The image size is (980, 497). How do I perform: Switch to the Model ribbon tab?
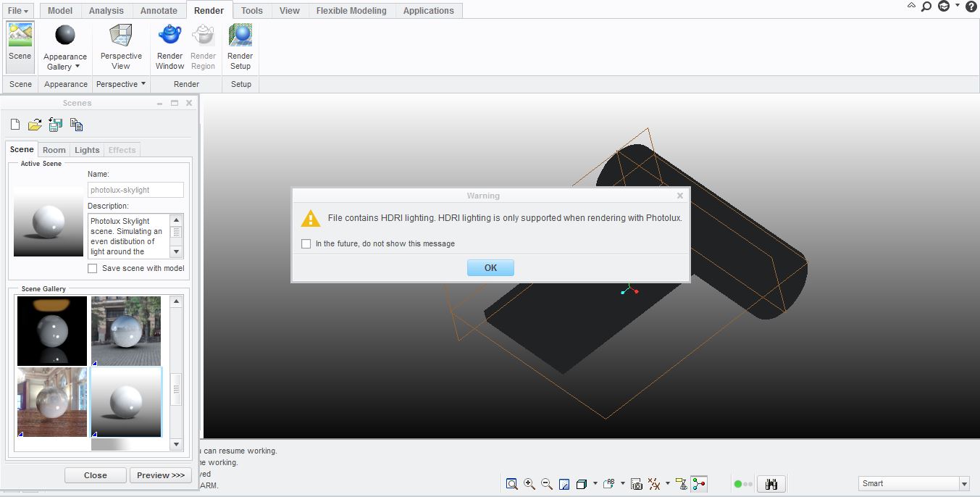coord(60,11)
